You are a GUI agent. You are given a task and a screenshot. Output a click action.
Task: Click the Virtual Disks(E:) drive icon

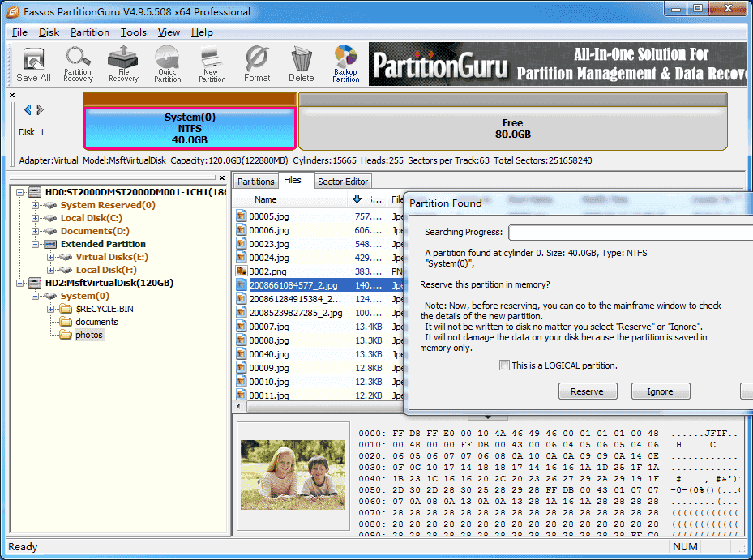[x=66, y=257]
